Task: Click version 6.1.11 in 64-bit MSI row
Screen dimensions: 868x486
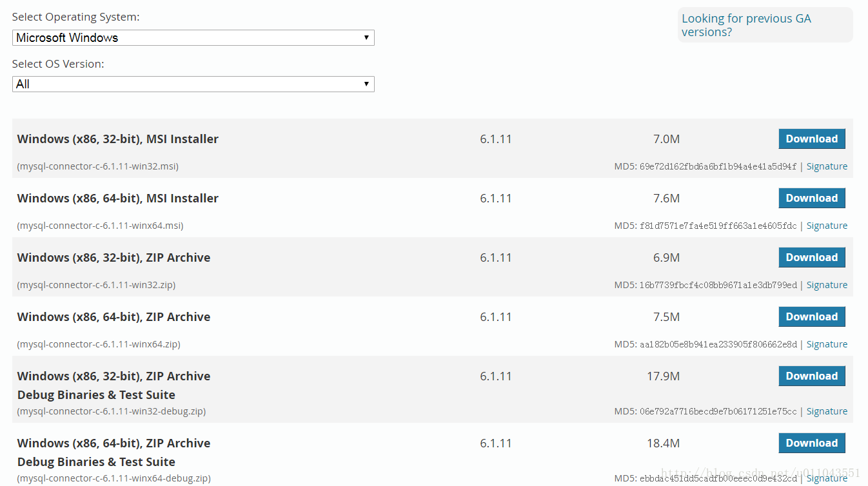Action: click(x=496, y=198)
